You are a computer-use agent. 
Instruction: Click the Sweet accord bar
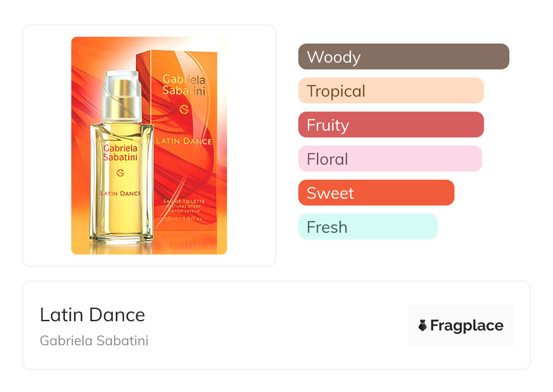(x=376, y=193)
